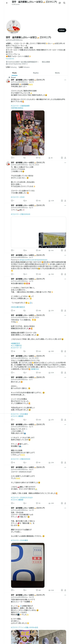
Task: Switch to the Replies tab
Action: coord(36,73)
